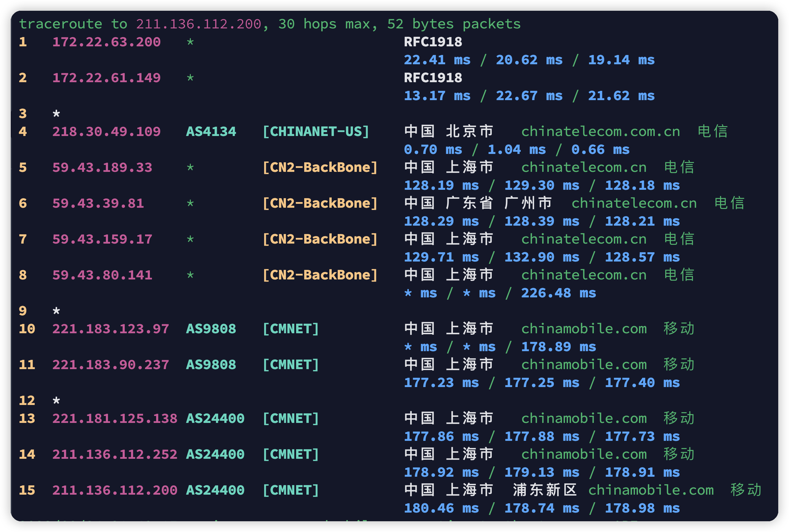Click 广东省 广州市 location on hop 6
789x532 pixels.
click(499, 204)
